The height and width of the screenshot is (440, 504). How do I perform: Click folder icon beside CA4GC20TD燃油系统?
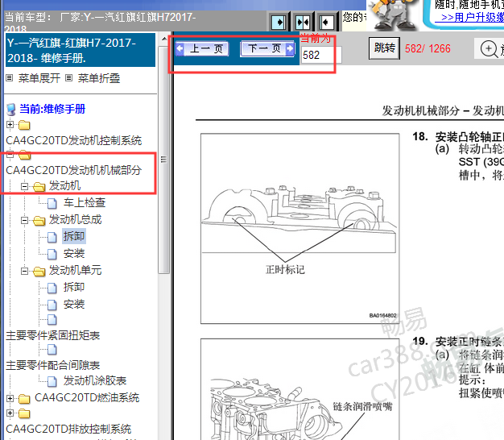tap(24, 399)
